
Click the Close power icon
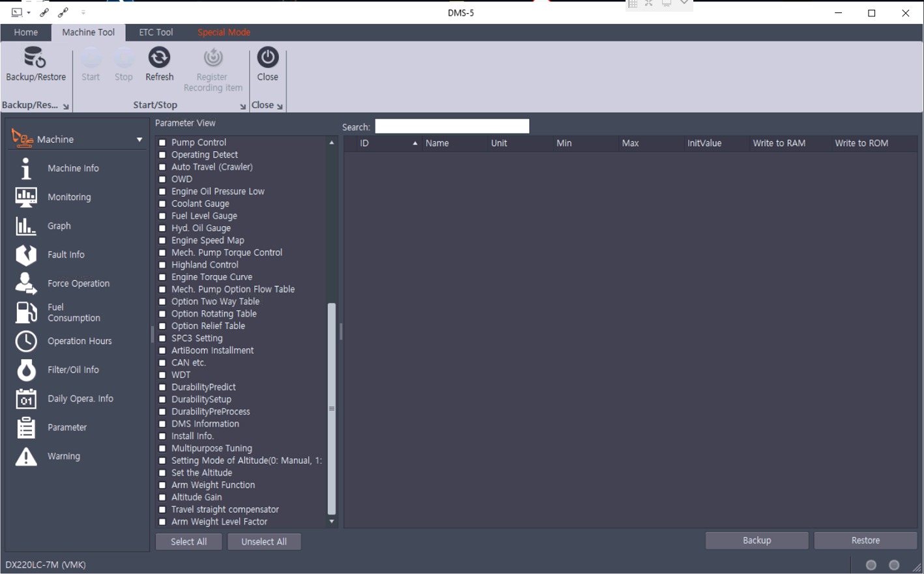click(x=267, y=57)
